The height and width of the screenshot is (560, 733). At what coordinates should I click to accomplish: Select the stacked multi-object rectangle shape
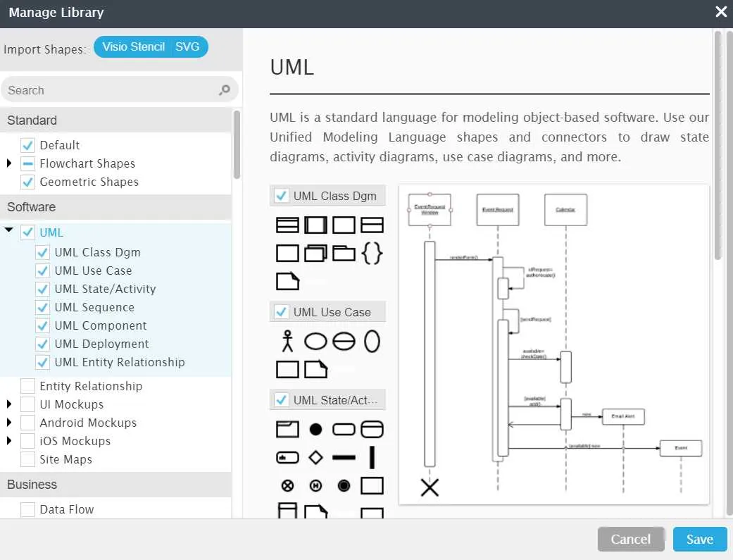point(315,253)
